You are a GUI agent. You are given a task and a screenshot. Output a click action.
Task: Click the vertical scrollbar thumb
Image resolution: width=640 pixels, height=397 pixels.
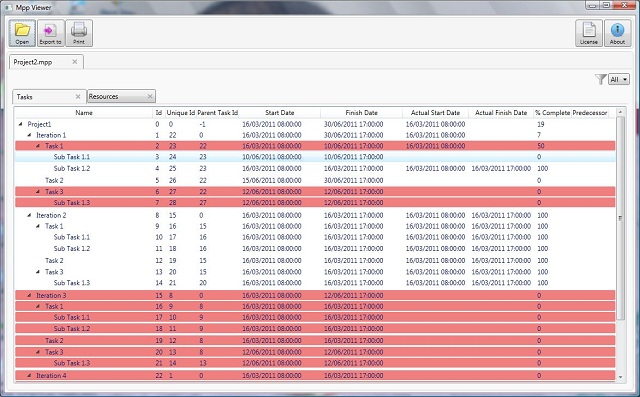point(620,218)
